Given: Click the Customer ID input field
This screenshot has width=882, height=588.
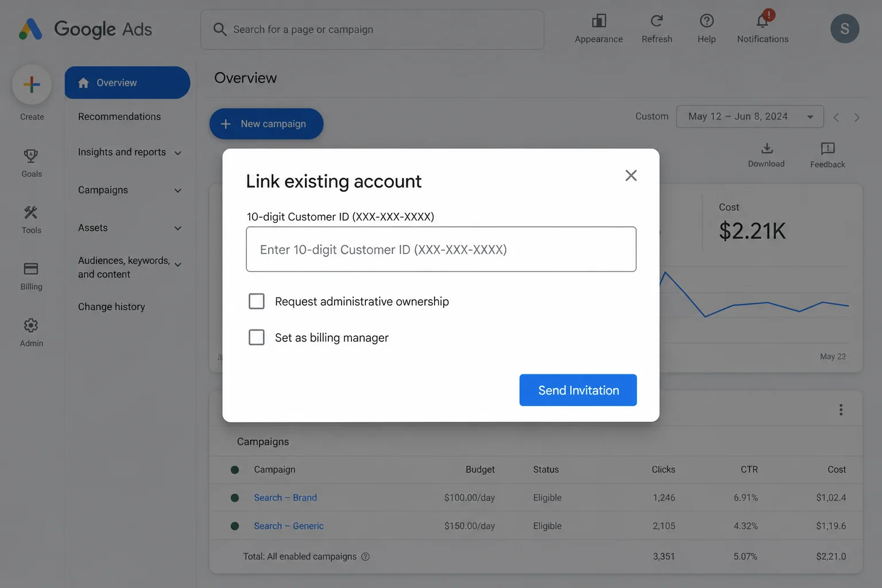Looking at the screenshot, I should point(441,249).
